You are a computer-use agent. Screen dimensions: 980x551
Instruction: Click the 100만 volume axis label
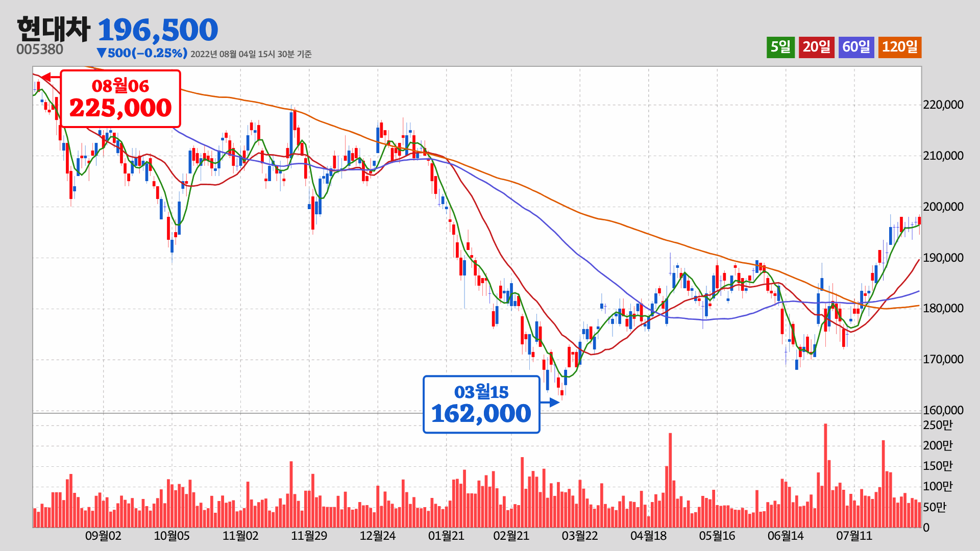coord(938,486)
